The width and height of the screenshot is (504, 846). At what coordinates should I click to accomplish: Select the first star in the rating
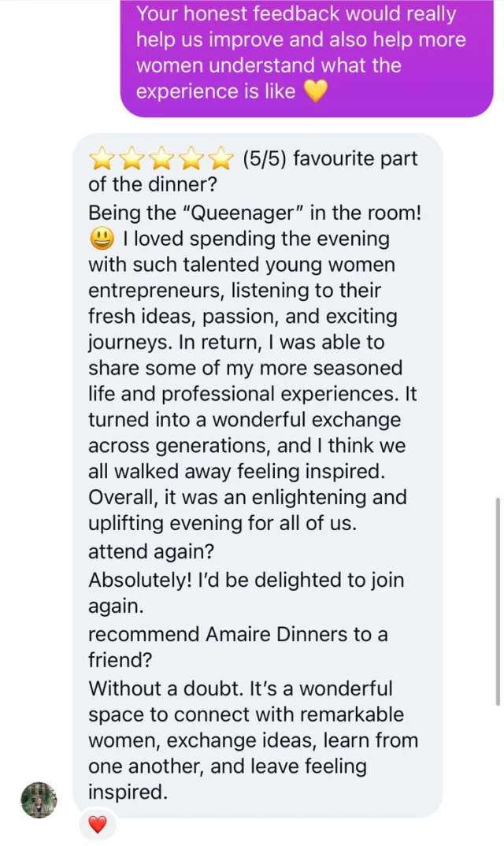102,159
